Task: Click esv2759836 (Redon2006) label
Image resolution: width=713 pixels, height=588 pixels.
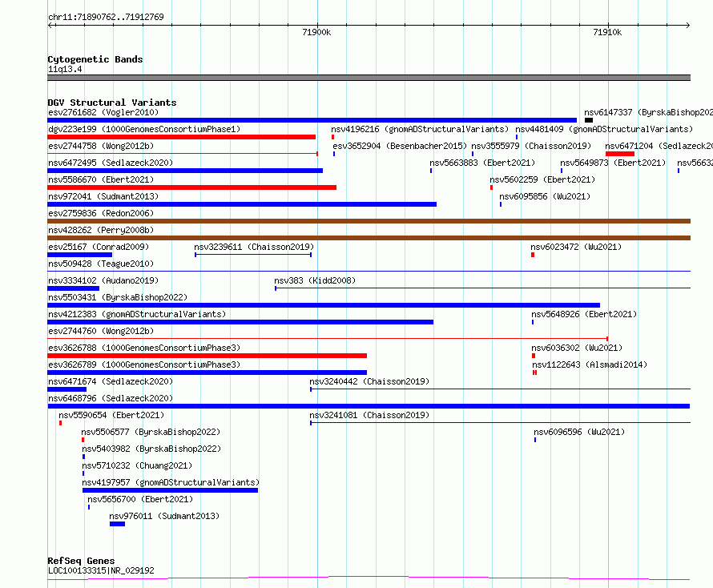Action: 101,213
